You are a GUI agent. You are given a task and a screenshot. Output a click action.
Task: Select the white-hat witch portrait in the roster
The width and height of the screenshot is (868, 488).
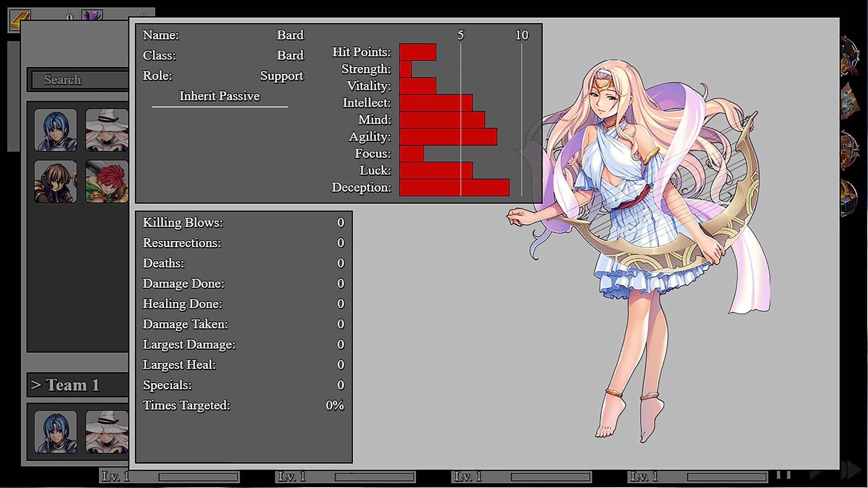(x=107, y=130)
